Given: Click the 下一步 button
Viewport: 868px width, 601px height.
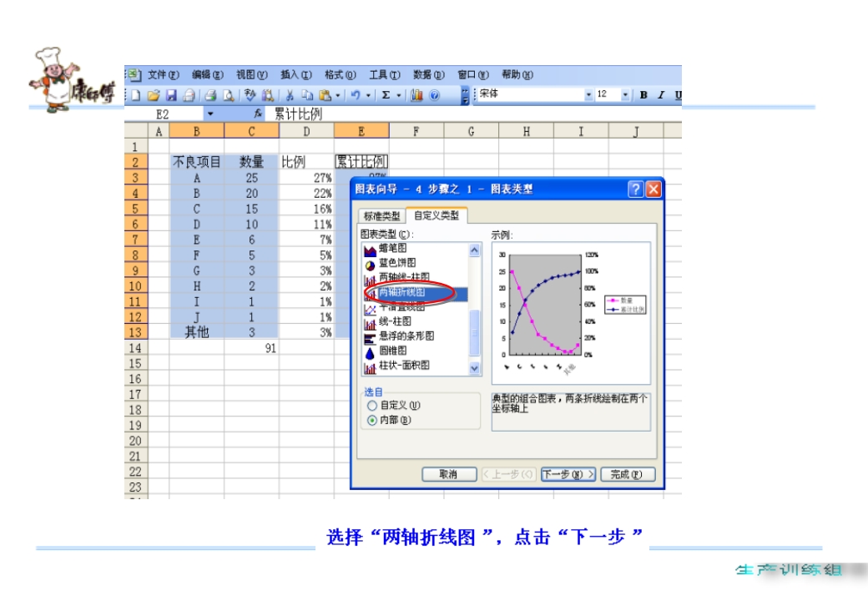Looking at the screenshot, I should click(x=568, y=472).
